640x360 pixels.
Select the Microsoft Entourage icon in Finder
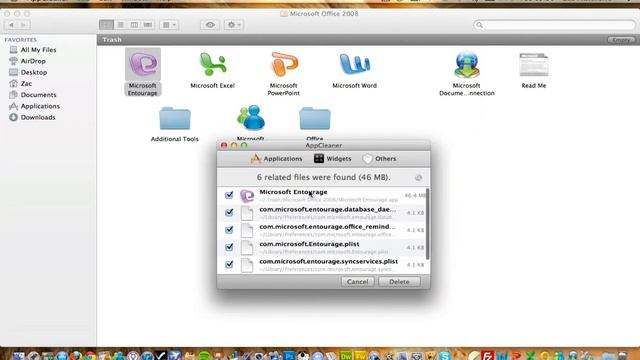(x=143, y=64)
